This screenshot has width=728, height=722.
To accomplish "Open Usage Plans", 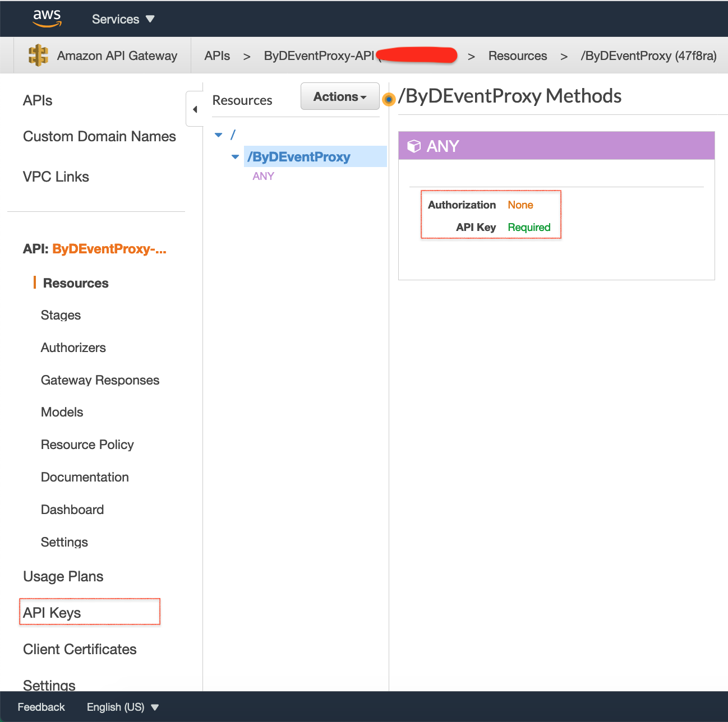I will click(x=63, y=577).
